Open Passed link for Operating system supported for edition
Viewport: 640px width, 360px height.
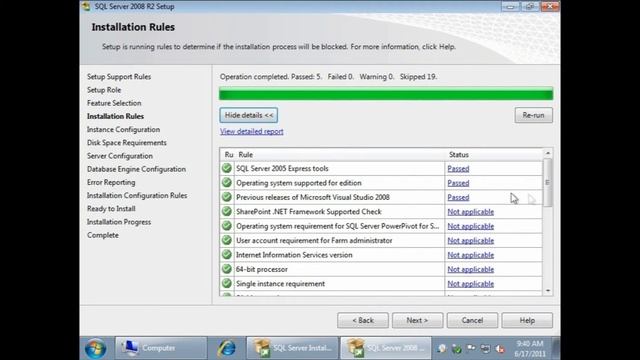coord(458,183)
